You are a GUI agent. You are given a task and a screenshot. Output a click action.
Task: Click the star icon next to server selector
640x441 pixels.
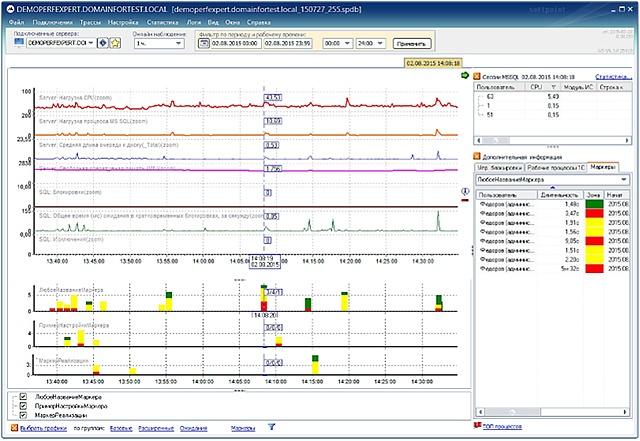[x=116, y=43]
